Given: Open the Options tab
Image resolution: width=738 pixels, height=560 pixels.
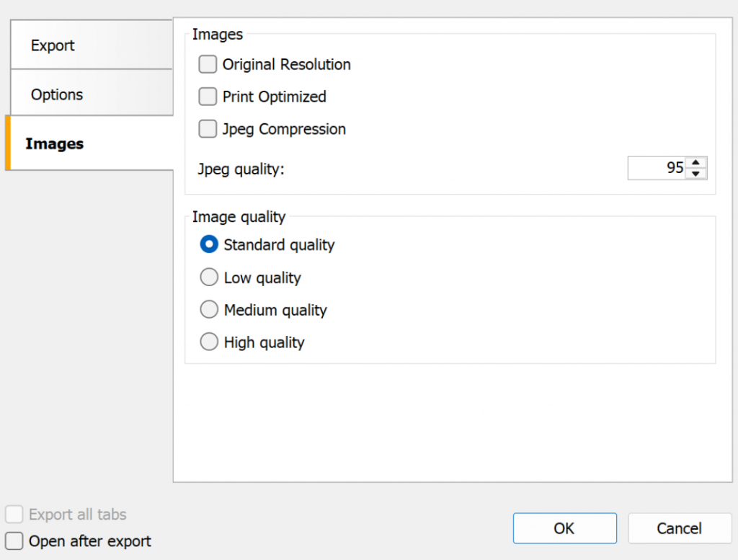Looking at the screenshot, I should (x=57, y=94).
